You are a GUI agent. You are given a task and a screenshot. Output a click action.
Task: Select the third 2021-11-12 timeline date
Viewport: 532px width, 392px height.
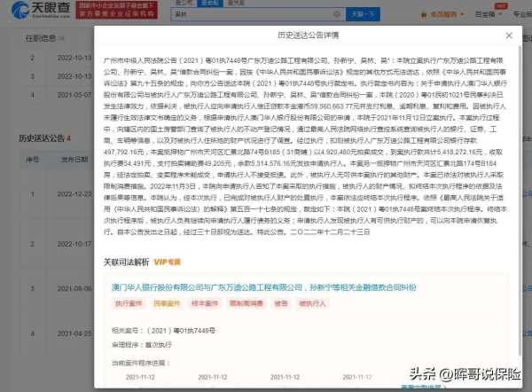[x=285, y=377]
